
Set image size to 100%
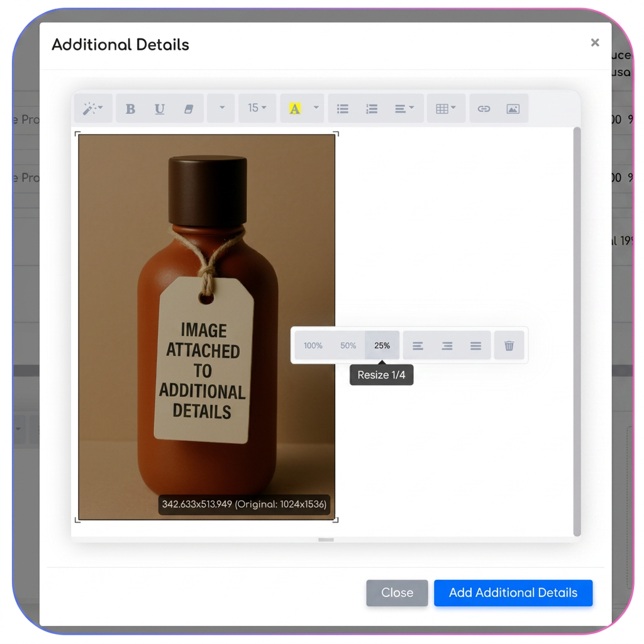(313, 345)
